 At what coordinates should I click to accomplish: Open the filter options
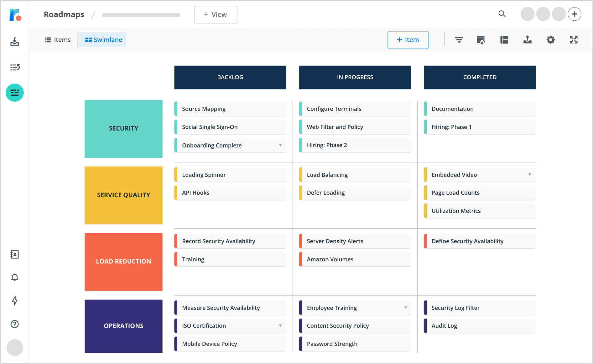click(x=459, y=40)
